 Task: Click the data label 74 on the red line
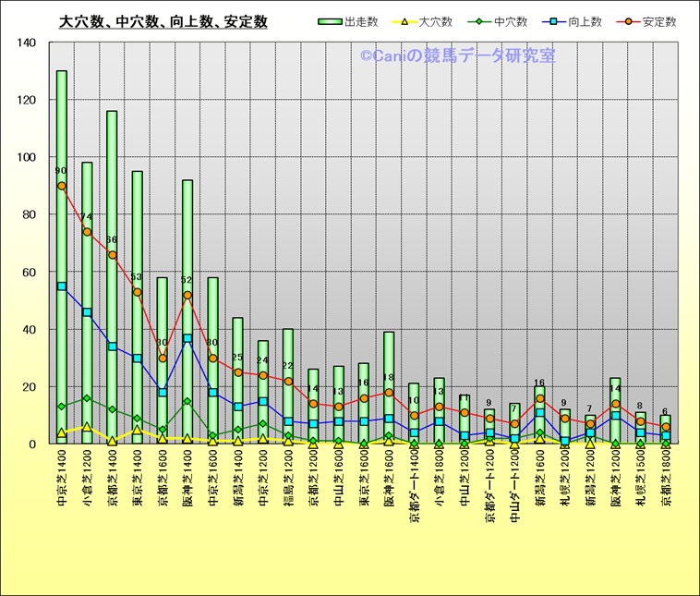(x=87, y=218)
